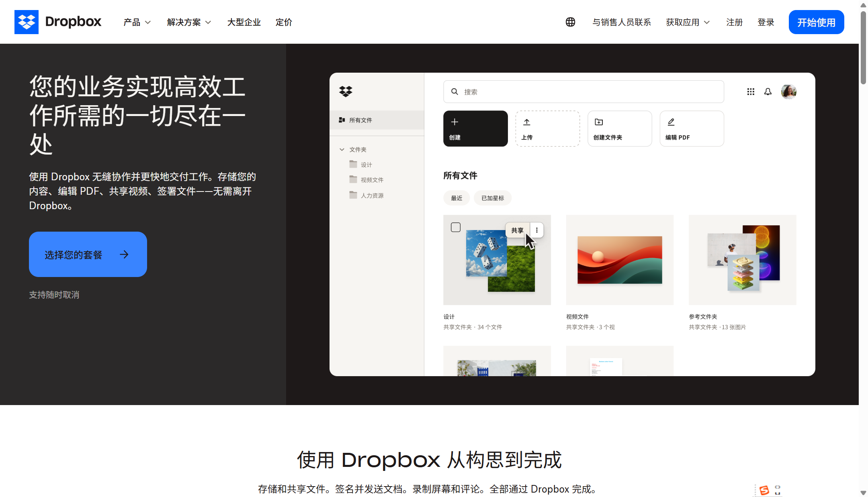Select the 大型企业 navigation item
868x497 pixels.
tap(244, 22)
